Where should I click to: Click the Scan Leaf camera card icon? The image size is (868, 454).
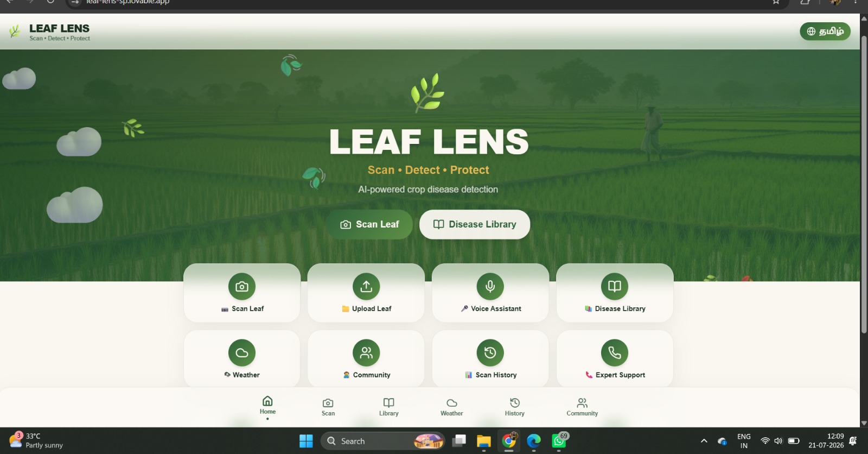click(242, 286)
